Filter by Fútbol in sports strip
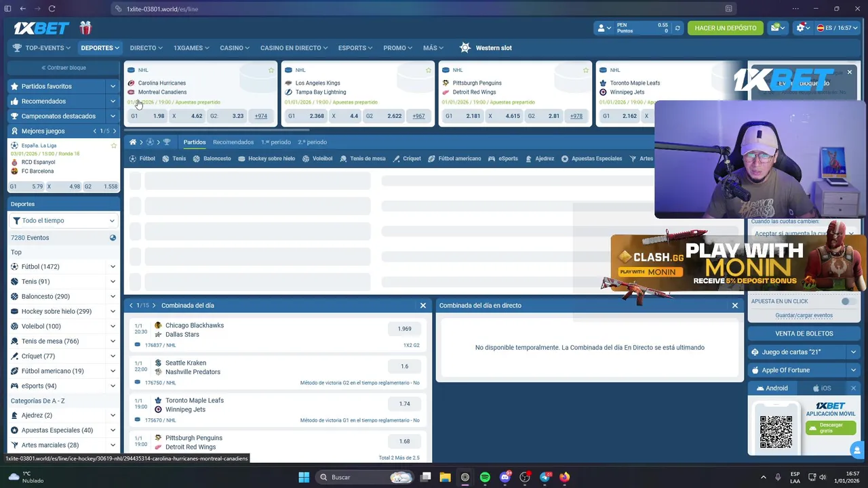The image size is (868, 488). [x=142, y=159]
